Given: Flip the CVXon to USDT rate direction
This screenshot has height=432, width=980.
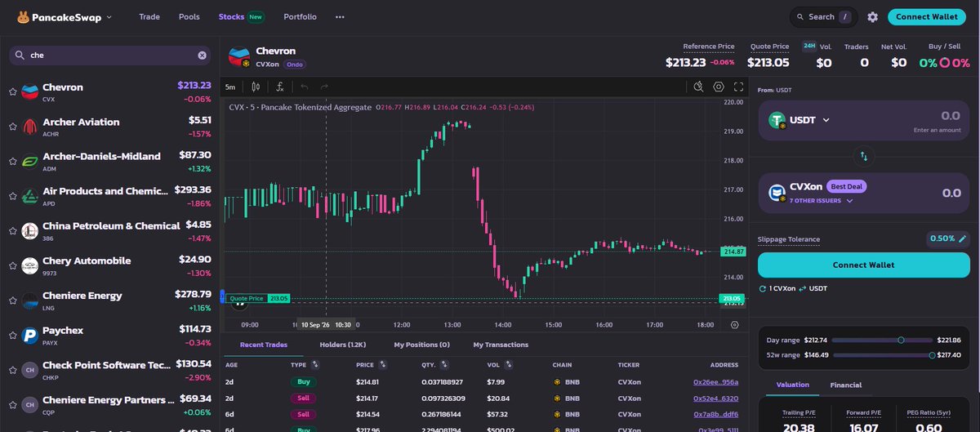Looking at the screenshot, I should point(802,288).
